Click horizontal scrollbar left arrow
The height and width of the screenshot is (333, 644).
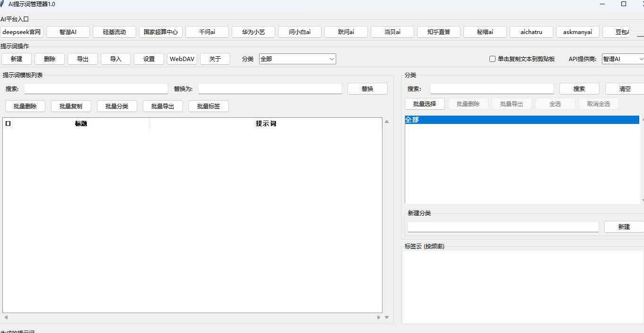(x=6, y=317)
